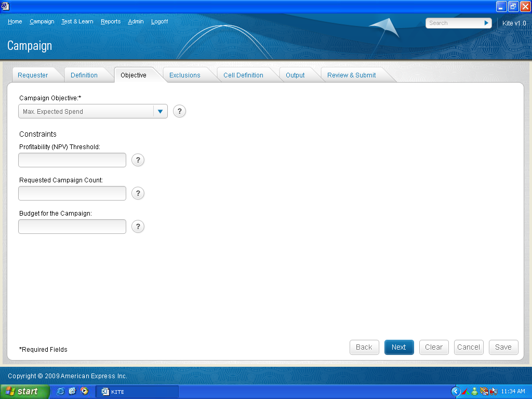
Task: Show help for Budget for the Campaign
Action: pyautogui.click(x=138, y=227)
